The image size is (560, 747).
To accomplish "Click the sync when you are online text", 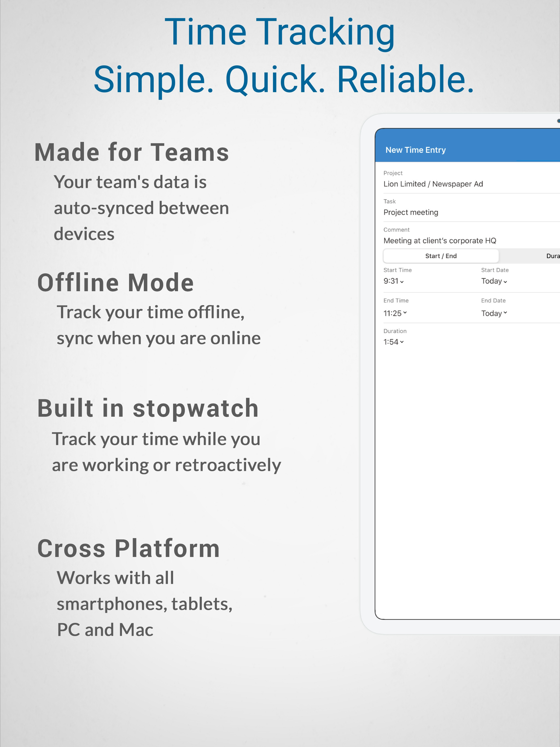I will pos(159,339).
